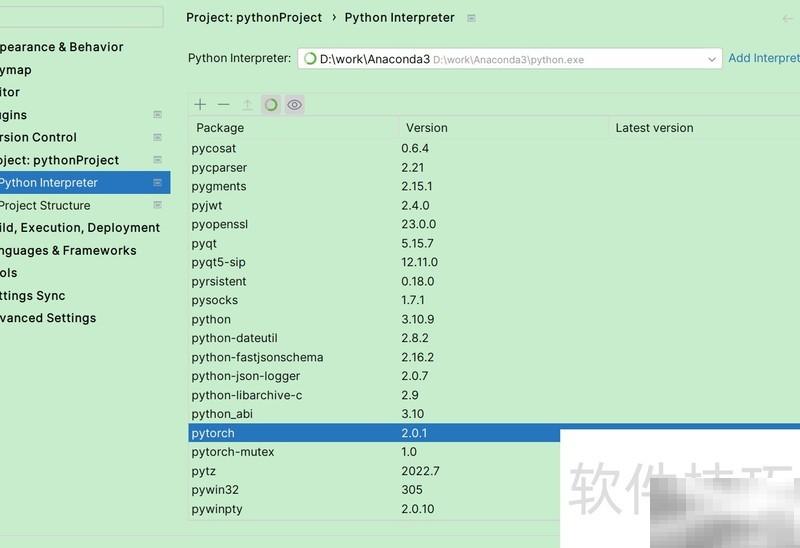Open Project Structure settings page
The width and height of the screenshot is (800, 548).
pos(44,205)
